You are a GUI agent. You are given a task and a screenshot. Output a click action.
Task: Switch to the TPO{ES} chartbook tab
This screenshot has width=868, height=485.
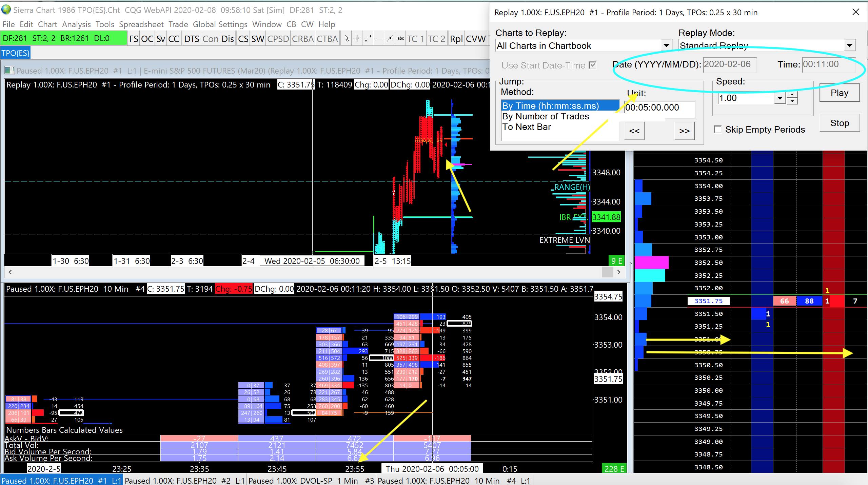16,53
